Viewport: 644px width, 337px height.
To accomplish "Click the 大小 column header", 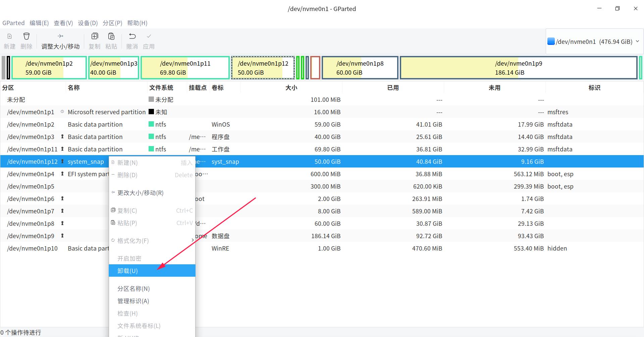I will pyautogui.click(x=291, y=88).
